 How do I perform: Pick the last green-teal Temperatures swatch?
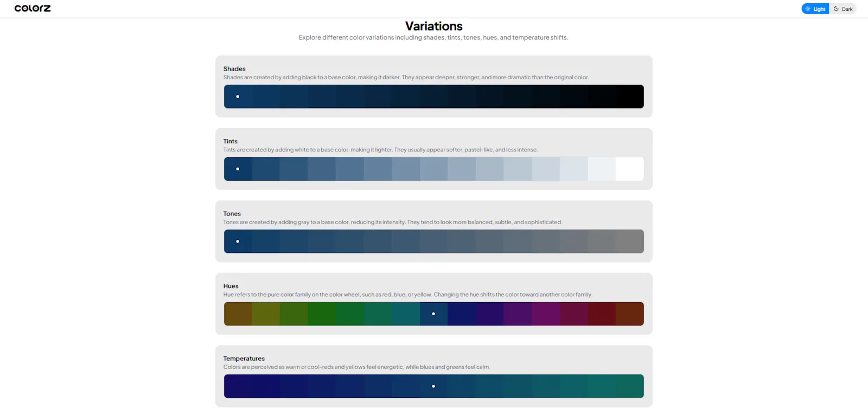pos(630,386)
